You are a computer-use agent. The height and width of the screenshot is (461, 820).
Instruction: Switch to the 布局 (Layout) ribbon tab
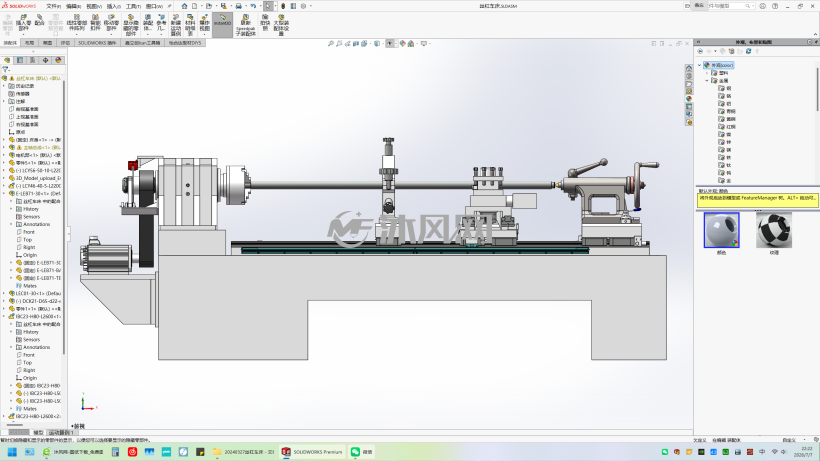click(29, 43)
